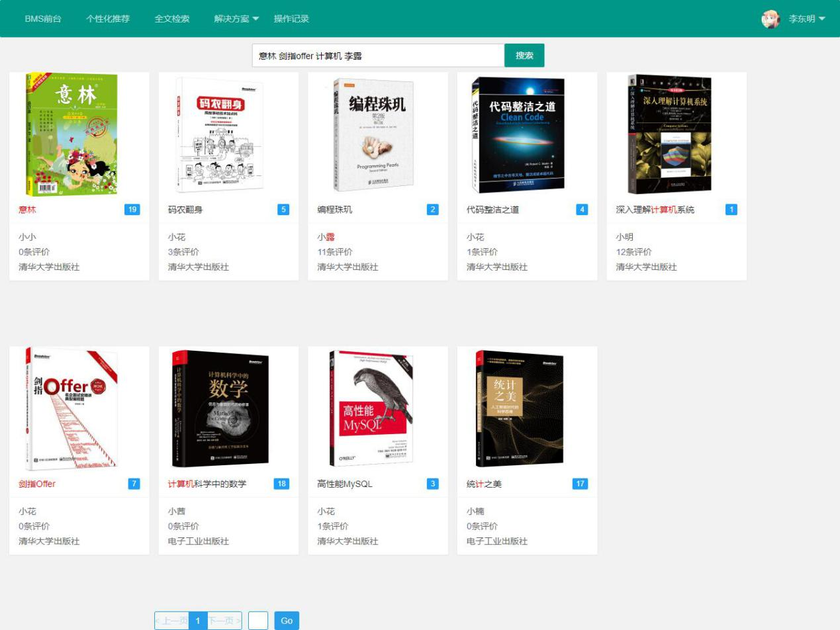Click the search input field

(378, 56)
